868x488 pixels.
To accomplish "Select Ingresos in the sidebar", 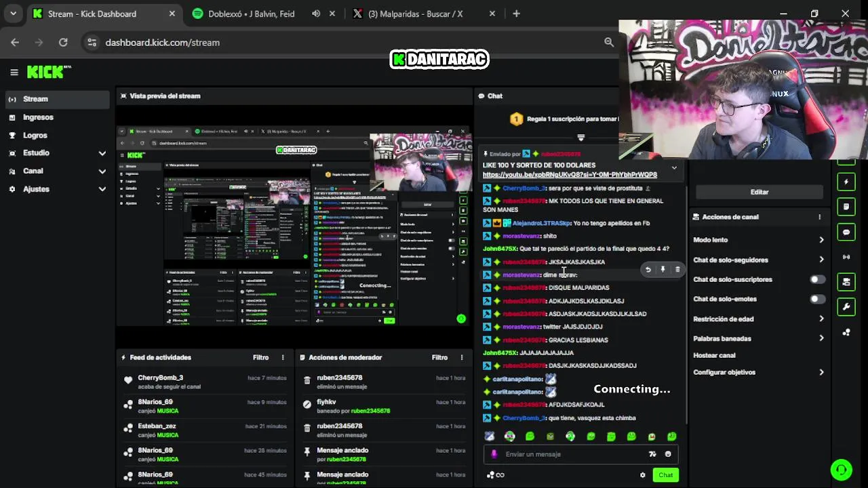I will tap(56, 117).
